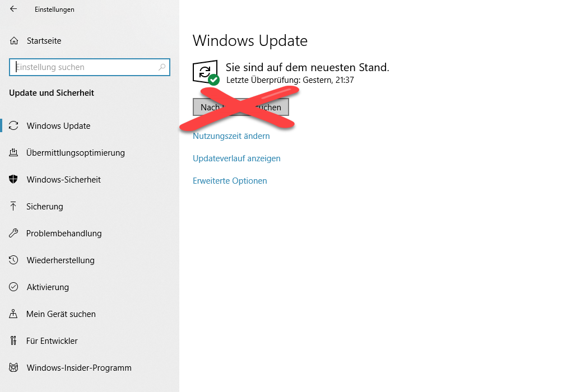Click the 'Update und Sicherheit' heading
Screen dimensions: 576x392
52,93
